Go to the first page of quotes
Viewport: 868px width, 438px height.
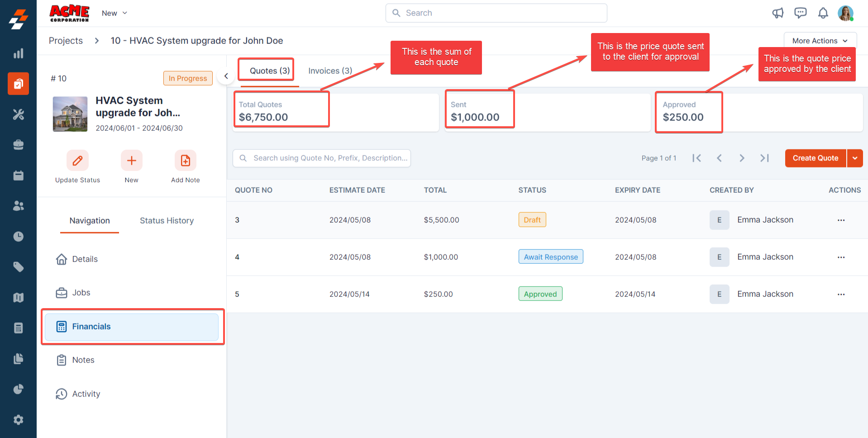tap(697, 158)
